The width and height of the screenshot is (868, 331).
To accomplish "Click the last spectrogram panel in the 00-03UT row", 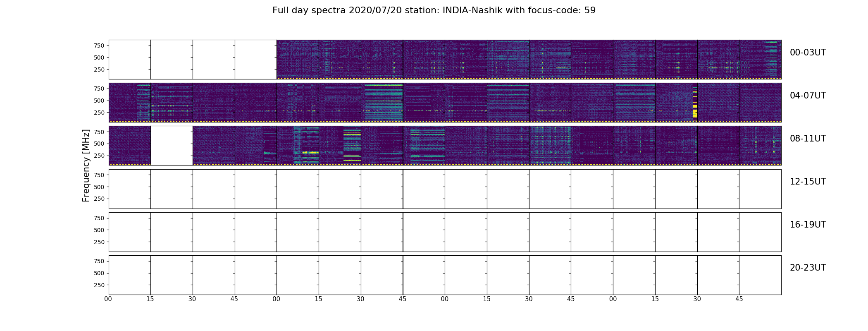I will coord(760,60).
